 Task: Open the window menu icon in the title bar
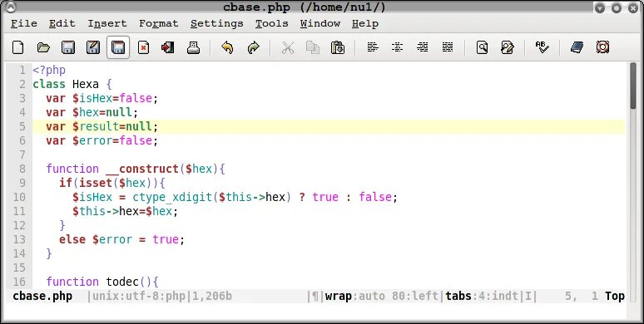tap(10, 6)
